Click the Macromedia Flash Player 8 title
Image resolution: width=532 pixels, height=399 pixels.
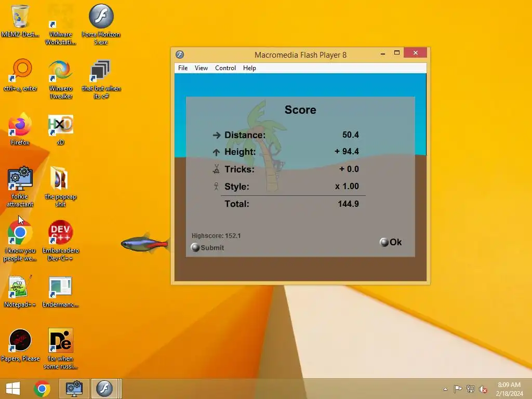(300, 55)
